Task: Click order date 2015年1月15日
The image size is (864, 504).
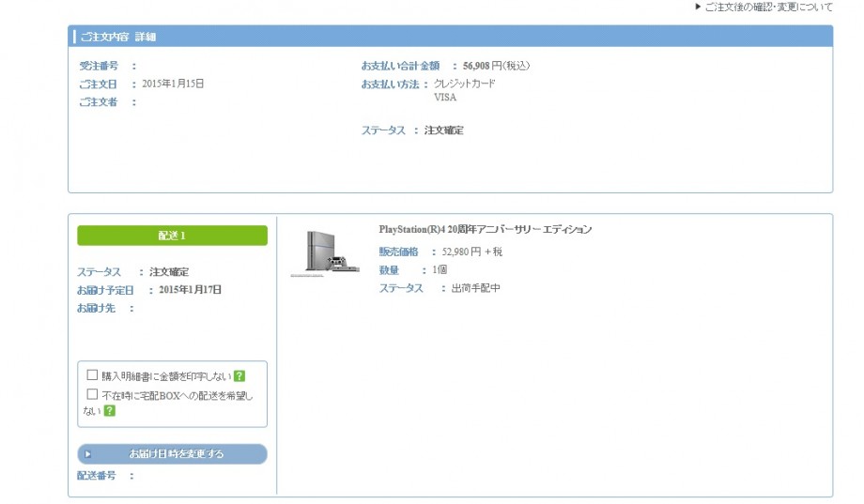Action: [x=173, y=84]
